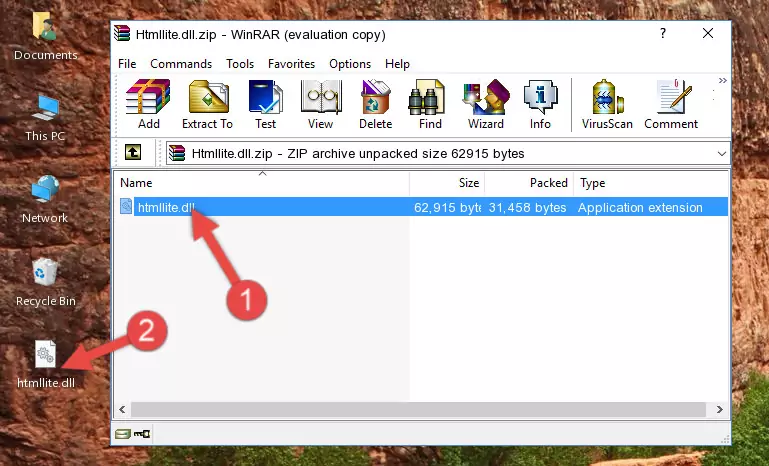The width and height of the screenshot is (769, 466).
Task: Open the Commands menu
Action: click(181, 64)
